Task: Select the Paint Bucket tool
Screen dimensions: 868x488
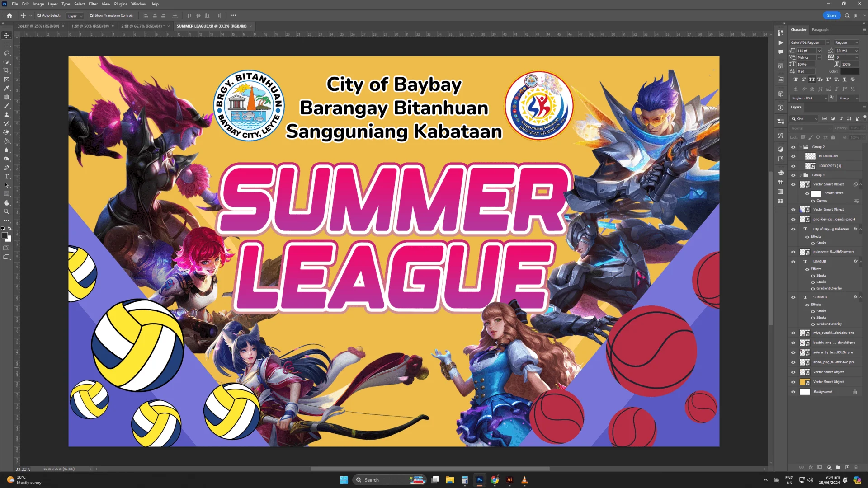Action: point(6,141)
